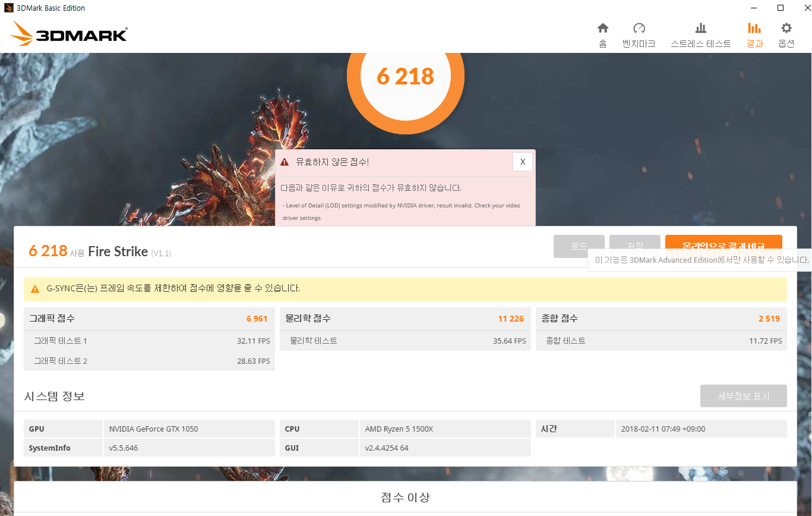Click the 점수 이상 section heading
The image size is (812, 516).
[405, 497]
